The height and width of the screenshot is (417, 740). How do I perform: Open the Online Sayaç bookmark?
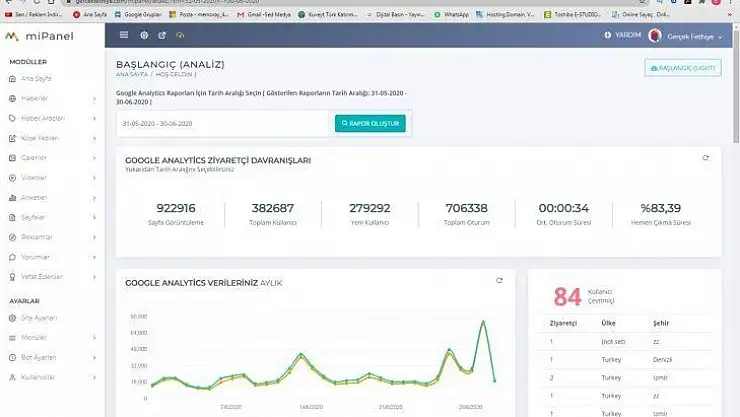tap(641, 15)
